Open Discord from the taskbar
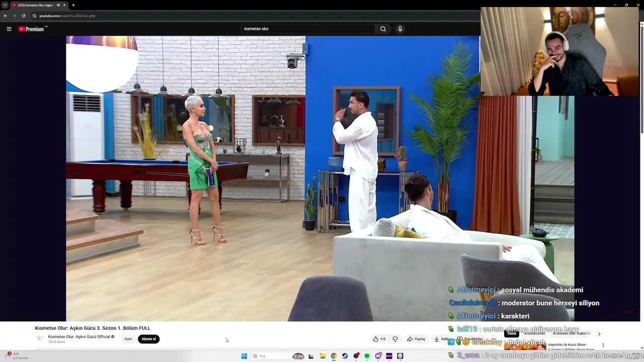The image size is (644, 362). (378, 356)
